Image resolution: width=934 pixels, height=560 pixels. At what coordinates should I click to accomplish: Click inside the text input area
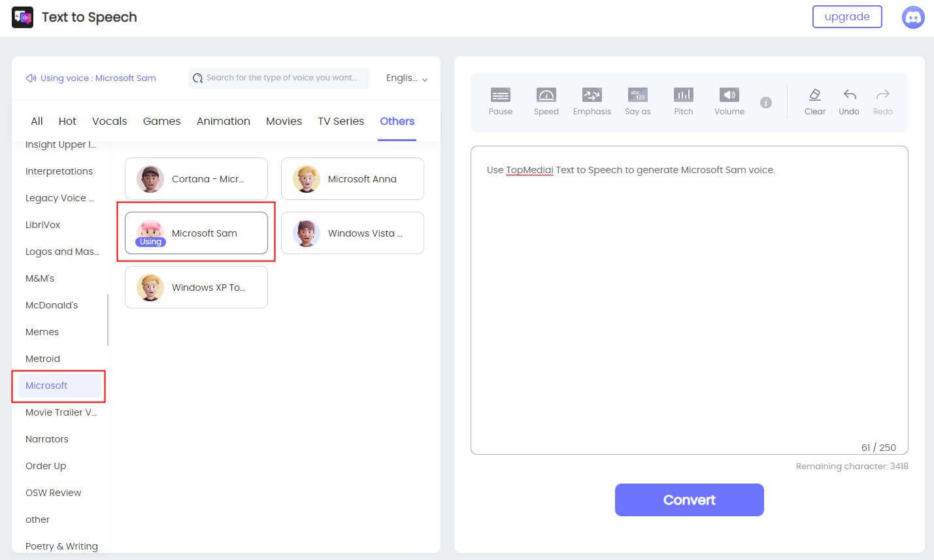[689, 300]
